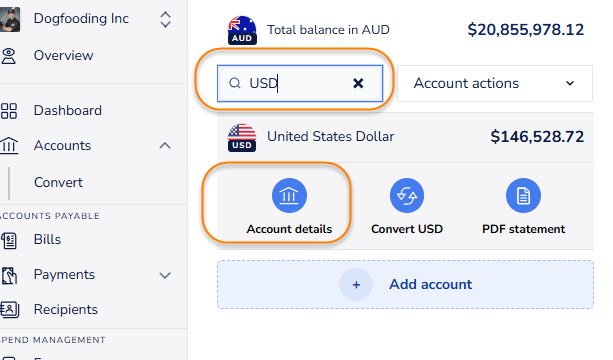Click the USD flag currency icon

click(242, 138)
